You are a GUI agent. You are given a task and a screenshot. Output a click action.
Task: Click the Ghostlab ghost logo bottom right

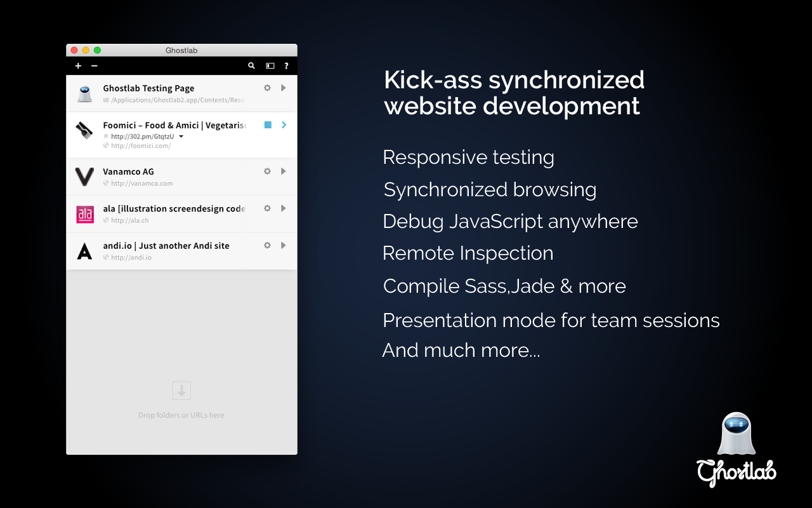point(736,450)
